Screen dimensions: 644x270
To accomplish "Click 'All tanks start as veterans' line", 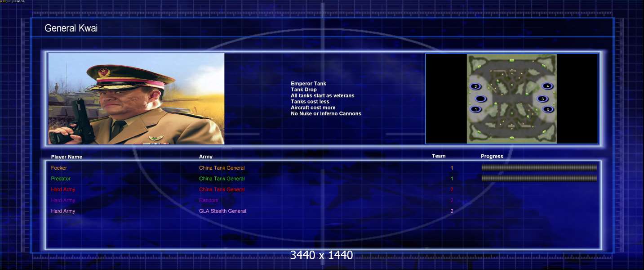I will (323, 96).
